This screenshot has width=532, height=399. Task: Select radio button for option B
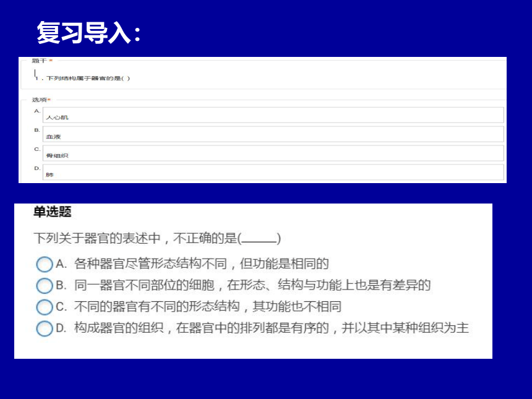pos(45,286)
